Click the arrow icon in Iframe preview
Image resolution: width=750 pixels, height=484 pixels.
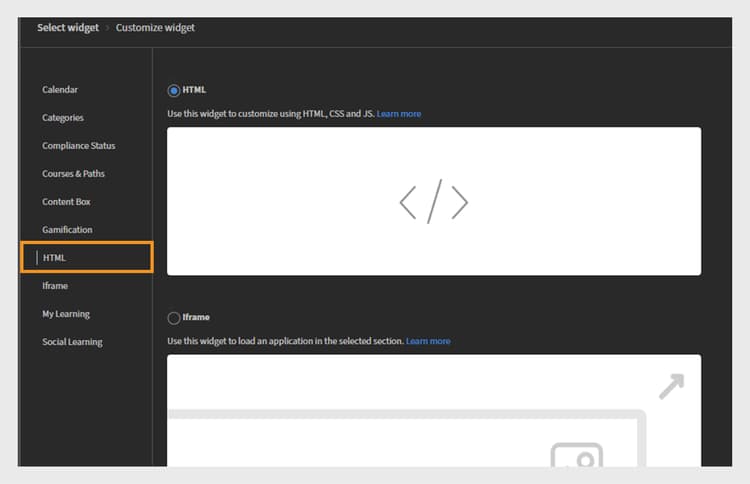[672, 386]
